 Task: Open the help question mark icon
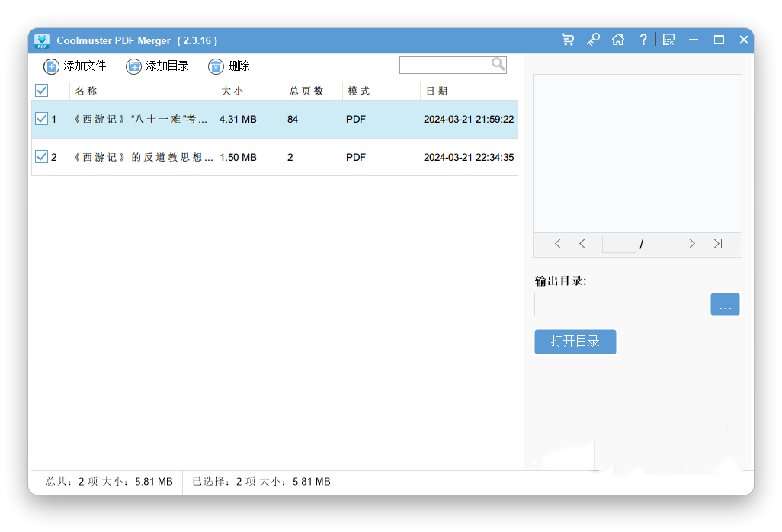643,40
